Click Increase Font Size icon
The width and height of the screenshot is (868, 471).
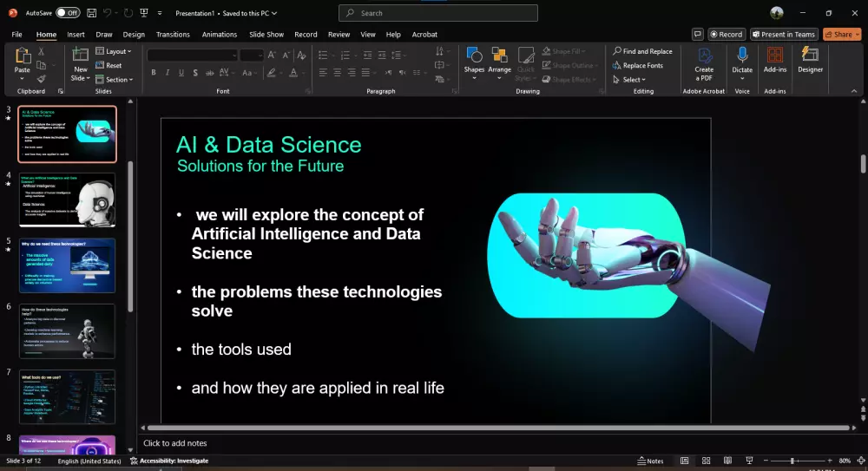click(272, 55)
